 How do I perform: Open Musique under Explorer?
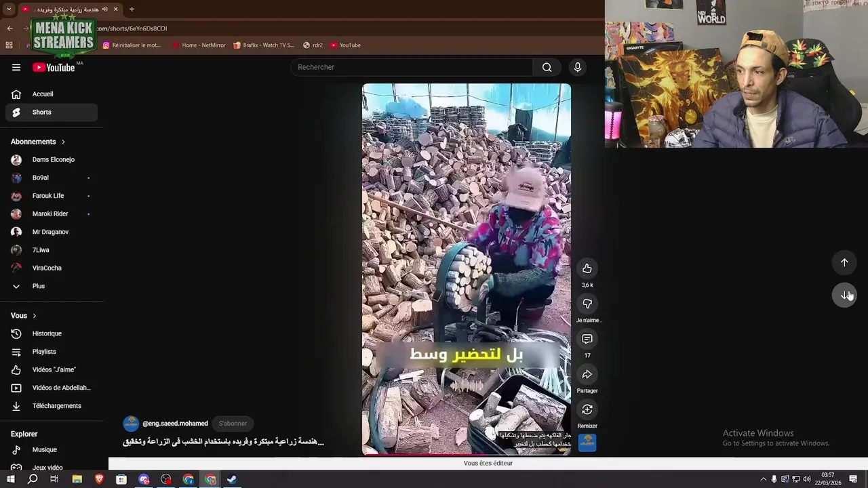[x=52, y=450]
